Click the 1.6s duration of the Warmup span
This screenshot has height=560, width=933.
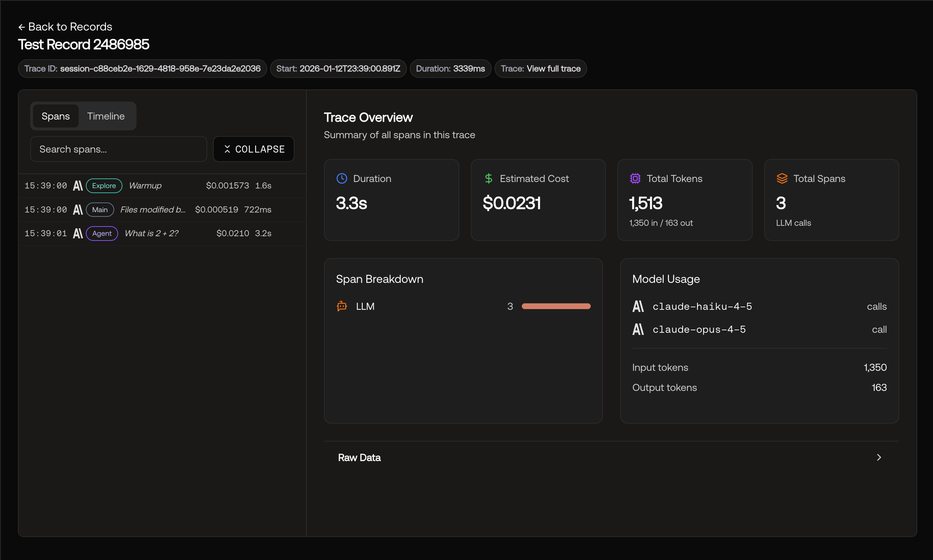[263, 186]
